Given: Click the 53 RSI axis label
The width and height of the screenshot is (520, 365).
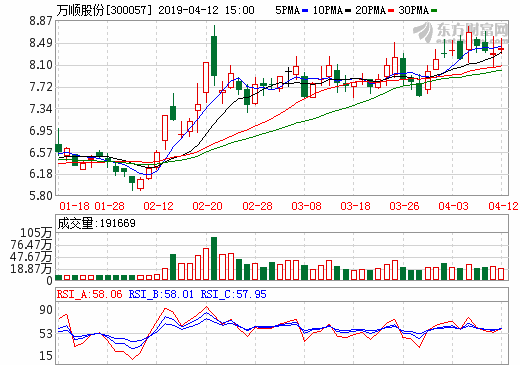Looking at the screenshot, I should pyautogui.click(x=46, y=334).
